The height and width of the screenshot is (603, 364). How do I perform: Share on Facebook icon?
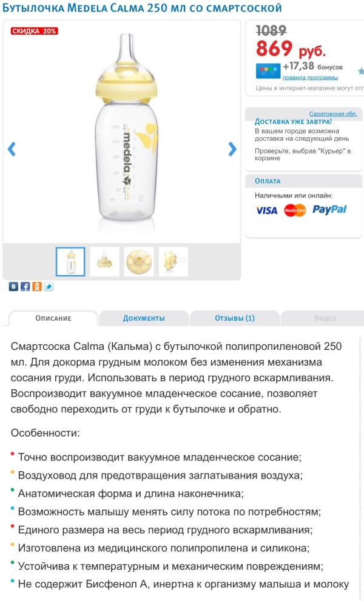click(x=25, y=287)
